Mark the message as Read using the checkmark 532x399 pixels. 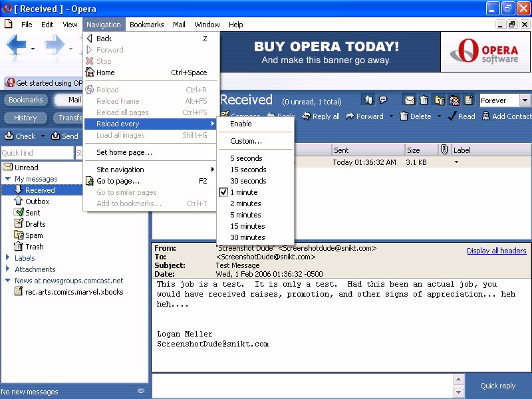[x=452, y=116]
